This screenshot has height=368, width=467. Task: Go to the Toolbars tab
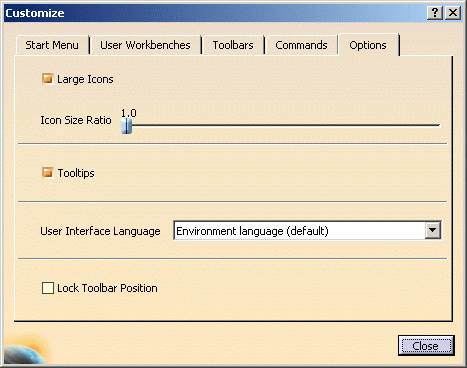pyautogui.click(x=233, y=45)
